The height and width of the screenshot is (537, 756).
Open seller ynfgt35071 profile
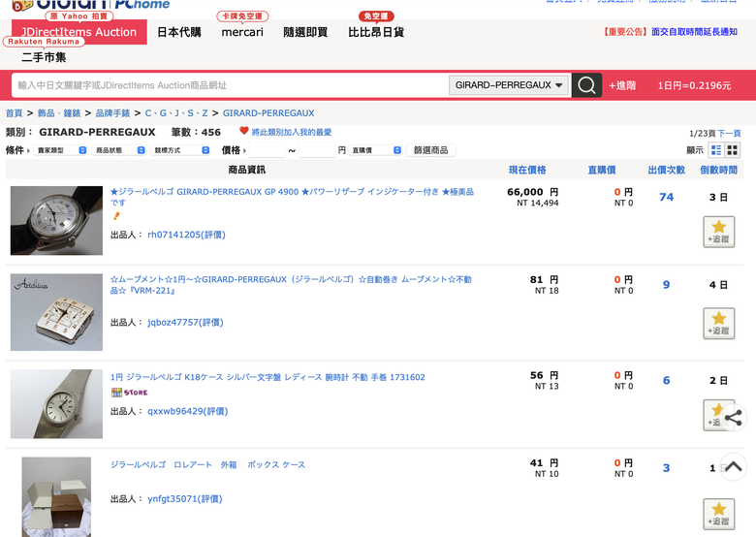185,499
